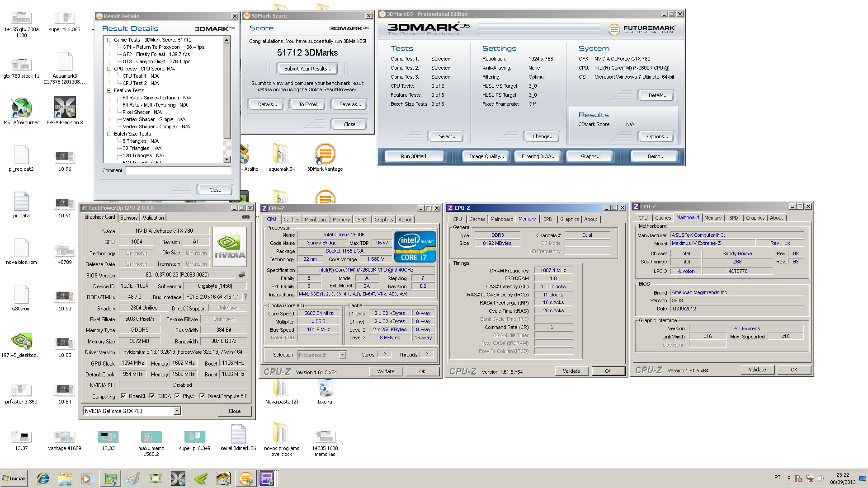868x488 pixels.
Task: Switch to 3DMark orange taskbar icon
Action: 246,479
